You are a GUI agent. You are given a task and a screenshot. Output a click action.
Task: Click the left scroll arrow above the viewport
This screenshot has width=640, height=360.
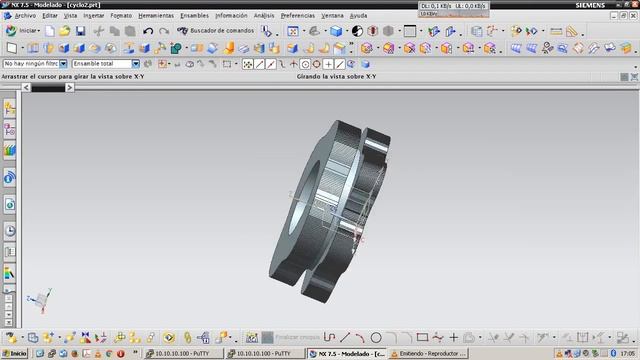point(26,87)
